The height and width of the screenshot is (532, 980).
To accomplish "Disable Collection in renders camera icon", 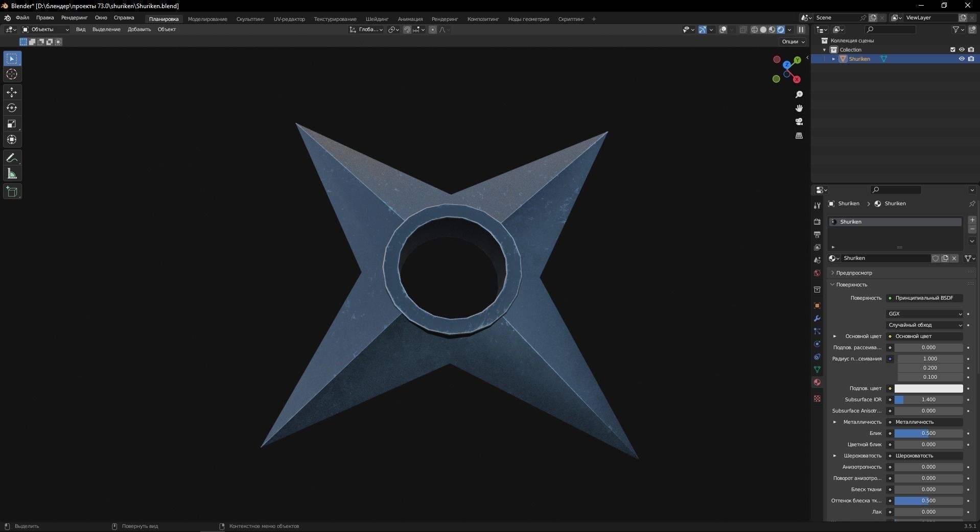I will tap(971, 50).
